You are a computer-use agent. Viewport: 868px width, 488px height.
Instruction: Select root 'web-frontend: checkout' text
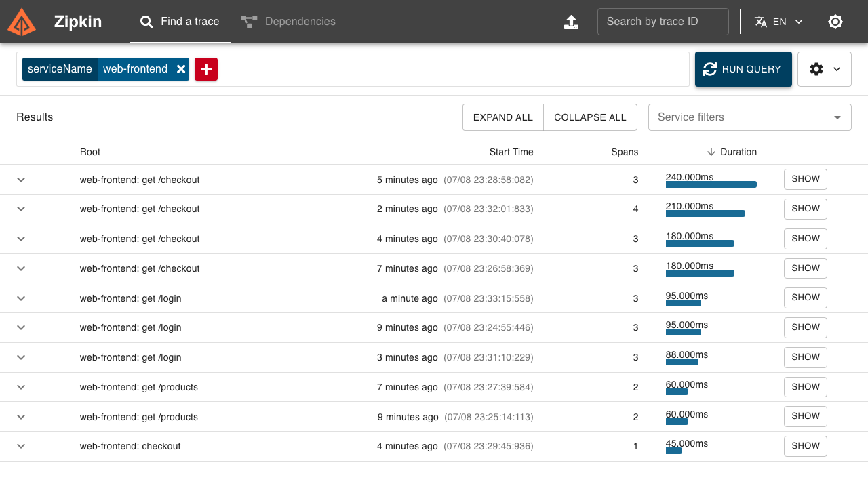coord(130,446)
